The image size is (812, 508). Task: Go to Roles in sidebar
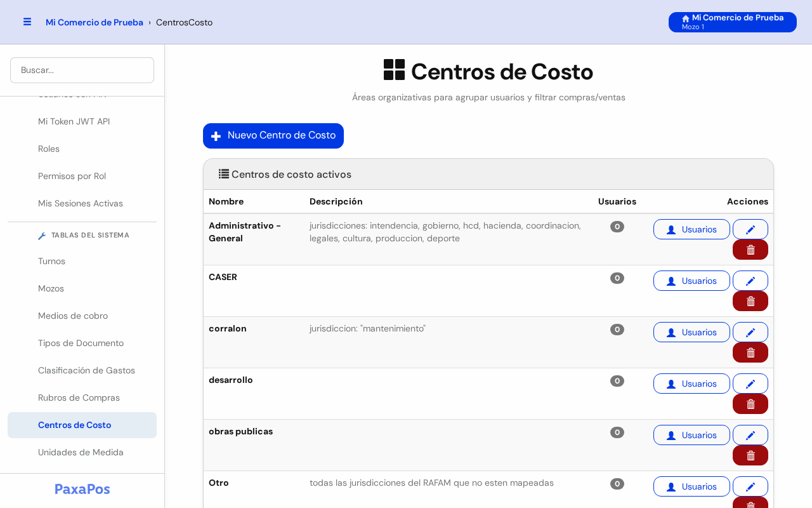(82, 149)
